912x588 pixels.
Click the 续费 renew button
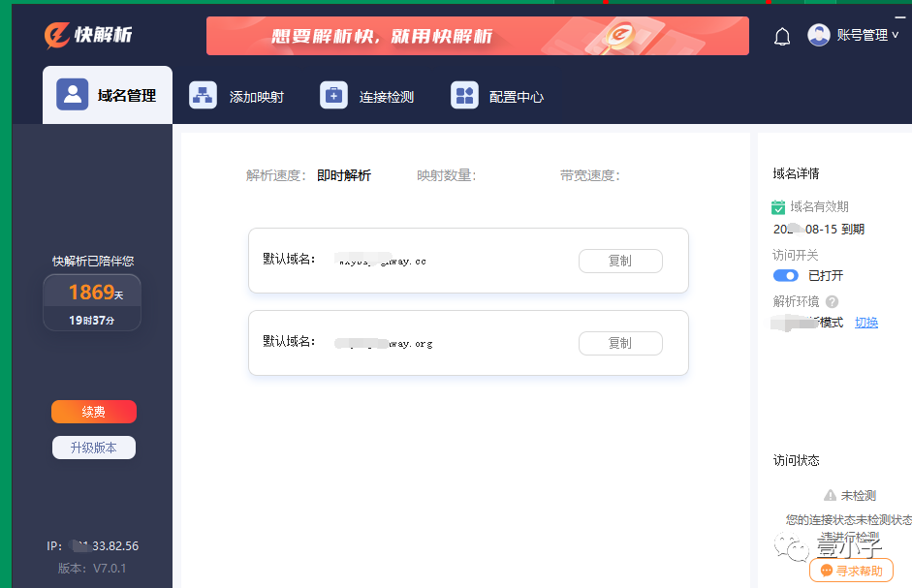point(94,412)
